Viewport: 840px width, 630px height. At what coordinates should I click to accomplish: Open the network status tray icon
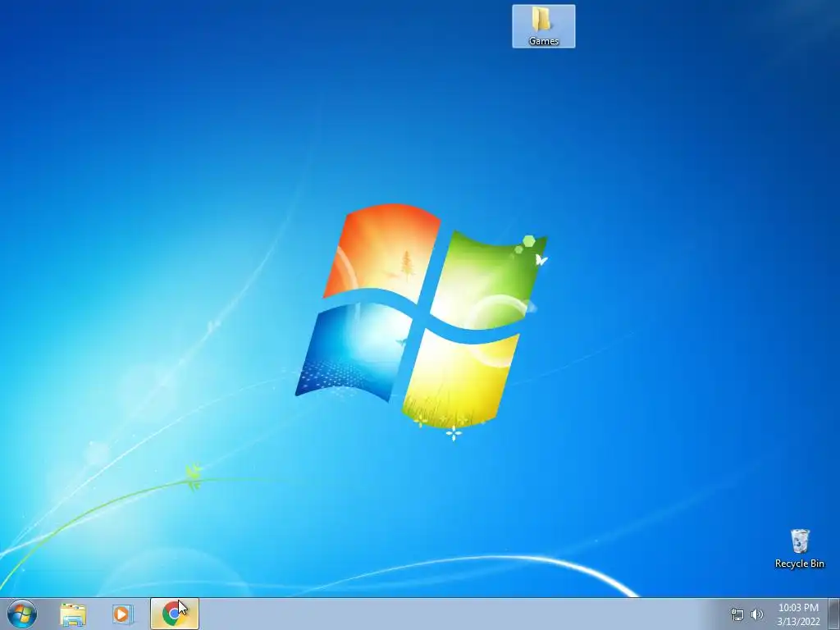pos(737,614)
